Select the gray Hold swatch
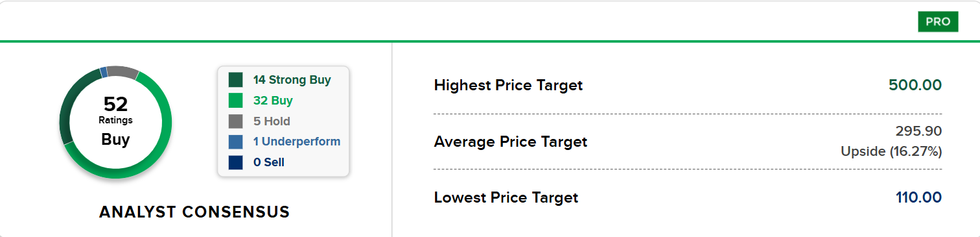This screenshot has width=980, height=237. [235, 121]
